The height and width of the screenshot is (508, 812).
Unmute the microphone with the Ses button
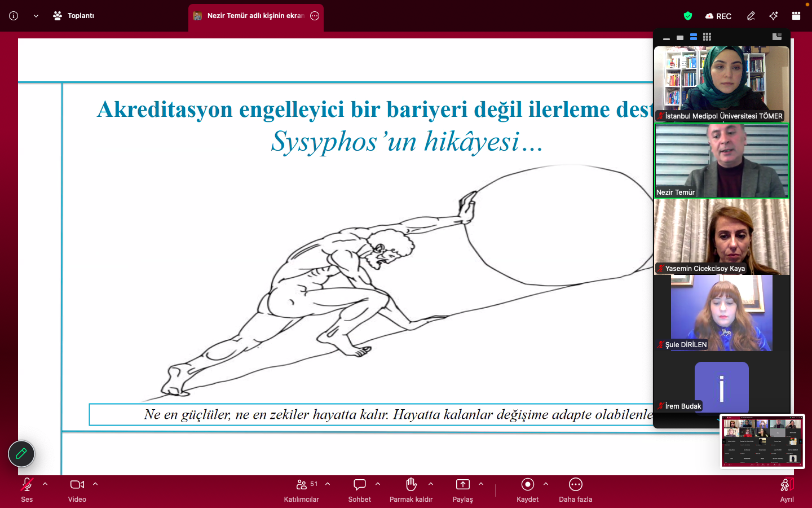click(x=27, y=489)
